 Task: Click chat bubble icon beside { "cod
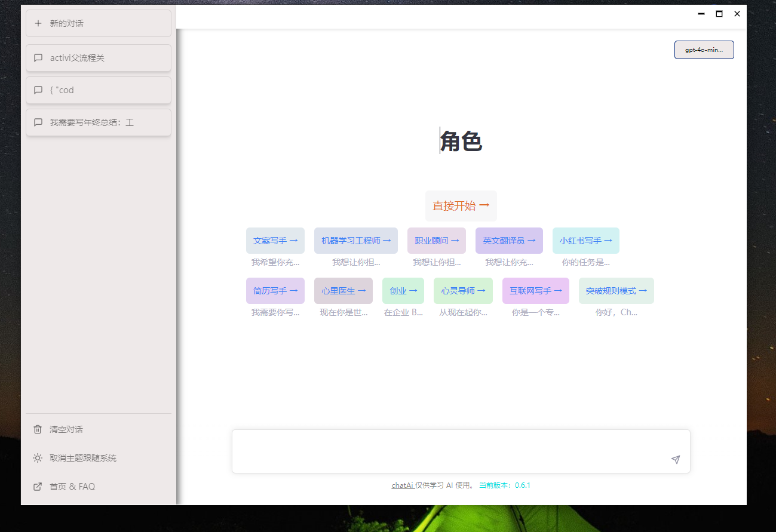[x=38, y=90]
